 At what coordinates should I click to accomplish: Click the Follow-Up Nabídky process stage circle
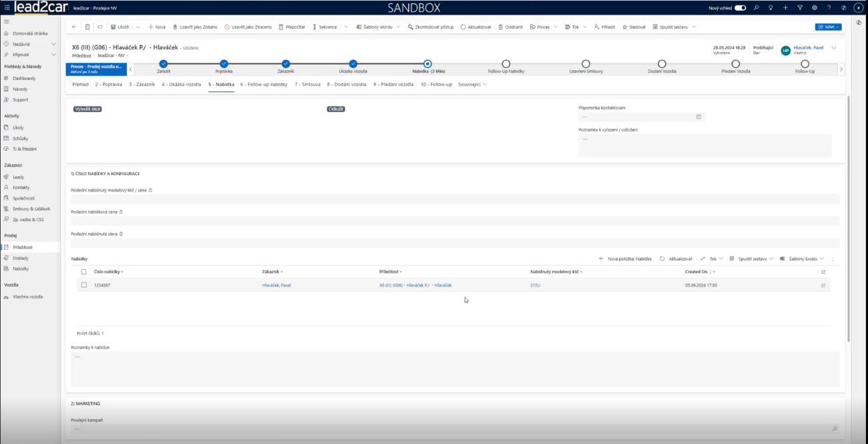coord(505,64)
